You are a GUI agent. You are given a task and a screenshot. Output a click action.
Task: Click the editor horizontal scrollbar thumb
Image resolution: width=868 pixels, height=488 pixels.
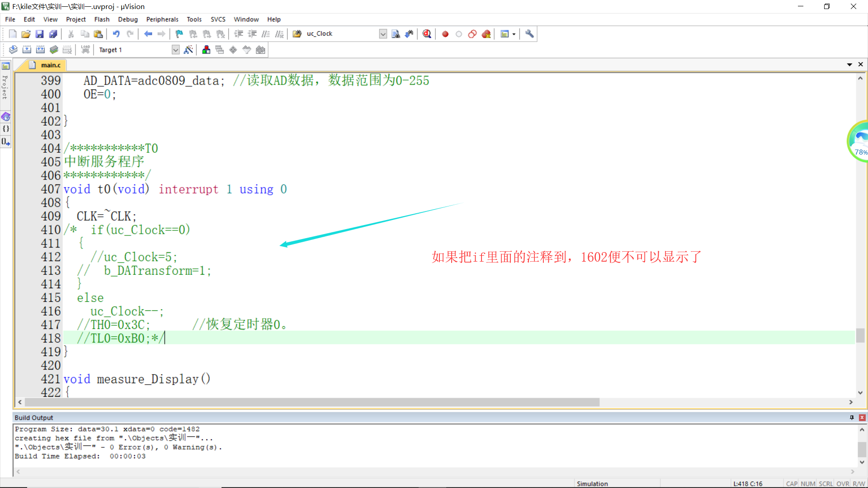click(x=312, y=402)
